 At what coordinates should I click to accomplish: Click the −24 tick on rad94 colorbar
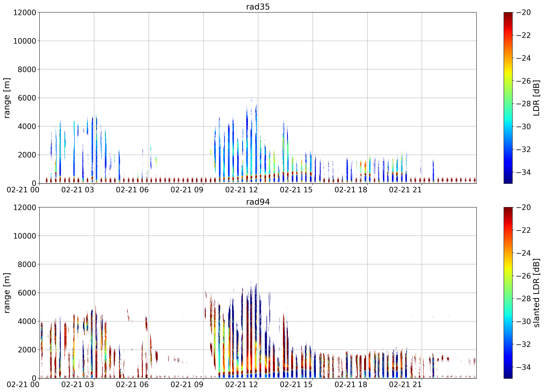point(523,253)
